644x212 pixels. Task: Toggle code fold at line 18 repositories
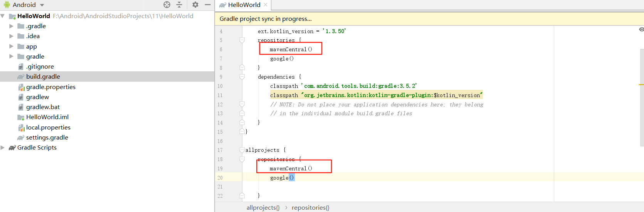tap(242, 159)
